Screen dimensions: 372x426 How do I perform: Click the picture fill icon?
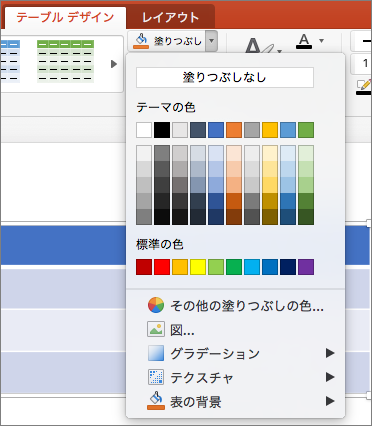coord(156,329)
